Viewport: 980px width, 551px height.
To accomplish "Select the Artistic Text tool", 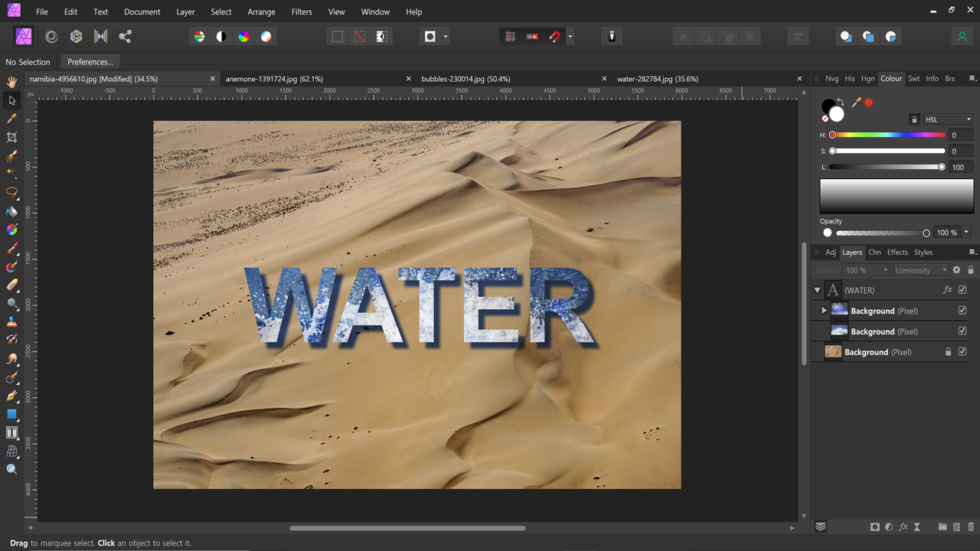I will pyautogui.click(x=11, y=432).
